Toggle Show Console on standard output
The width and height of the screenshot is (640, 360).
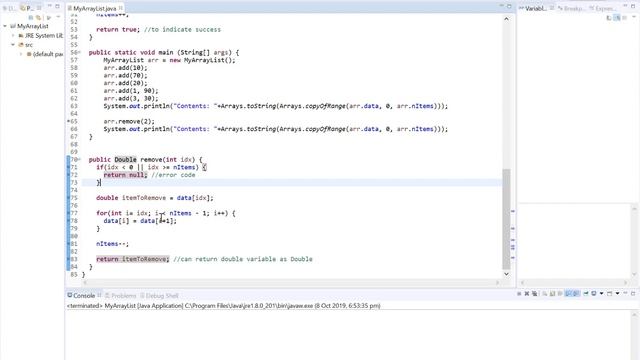click(569, 293)
